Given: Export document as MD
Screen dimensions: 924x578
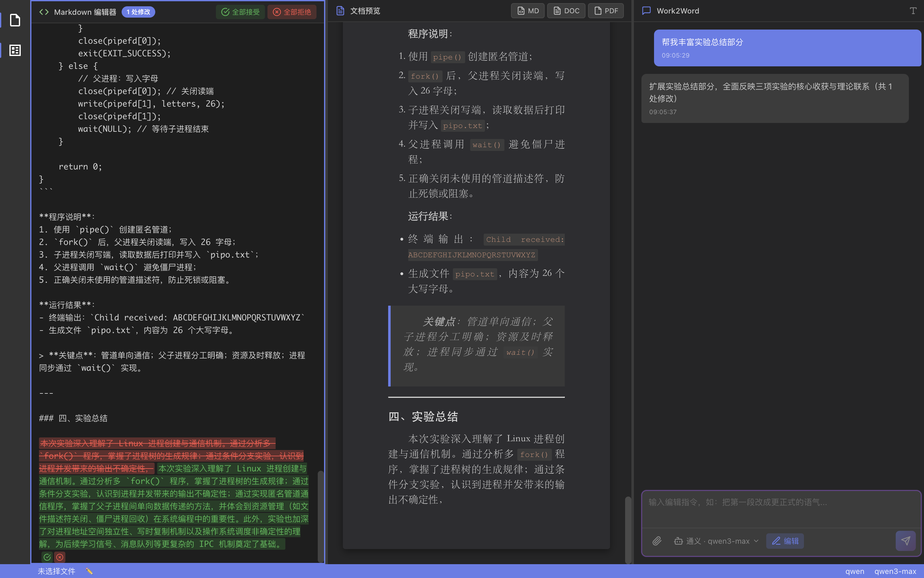Looking at the screenshot, I should pyautogui.click(x=527, y=11).
